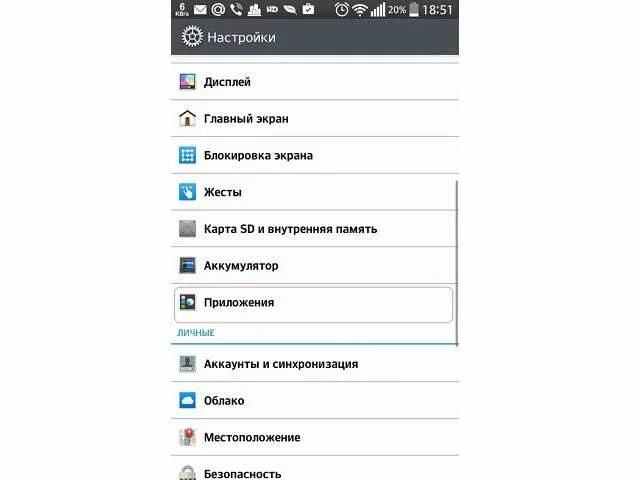
Task: Tap the hand icon for Жесты
Action: click(187, 192)
